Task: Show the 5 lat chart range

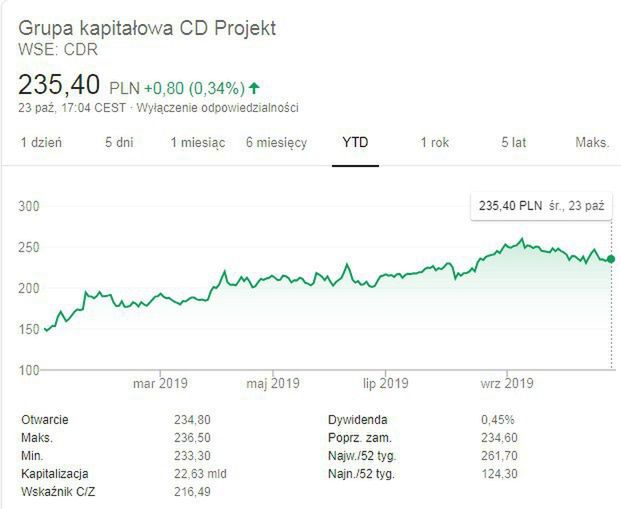Action: pos(513,143)
